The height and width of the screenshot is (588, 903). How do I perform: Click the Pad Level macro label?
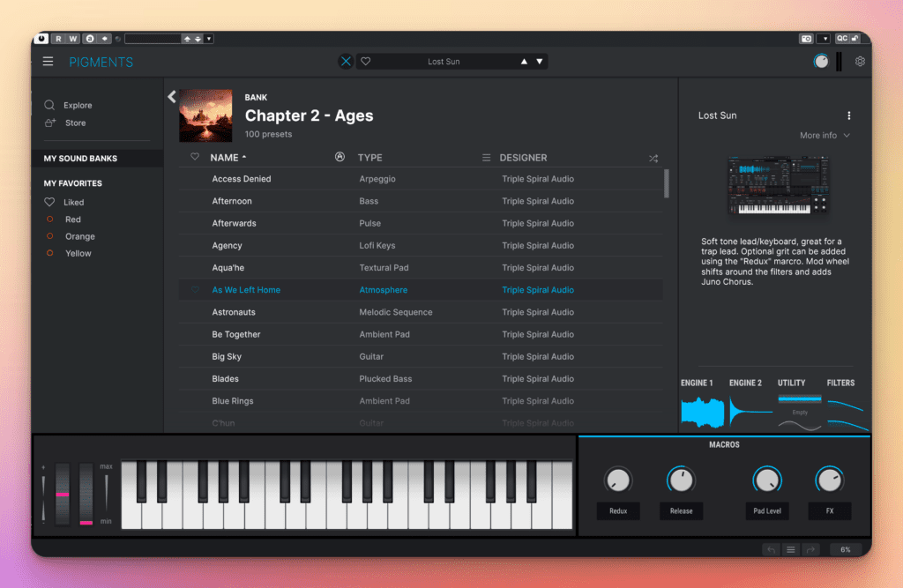[767, 510]
